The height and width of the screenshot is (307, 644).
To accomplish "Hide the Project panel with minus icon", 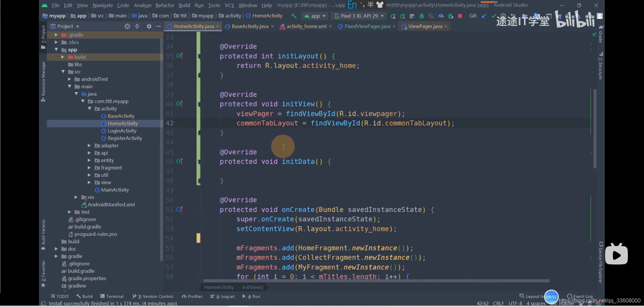I will 159,26.
